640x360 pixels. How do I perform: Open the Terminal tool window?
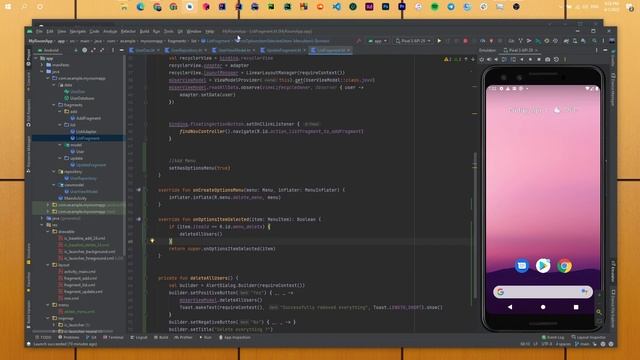tap(113, 338)
